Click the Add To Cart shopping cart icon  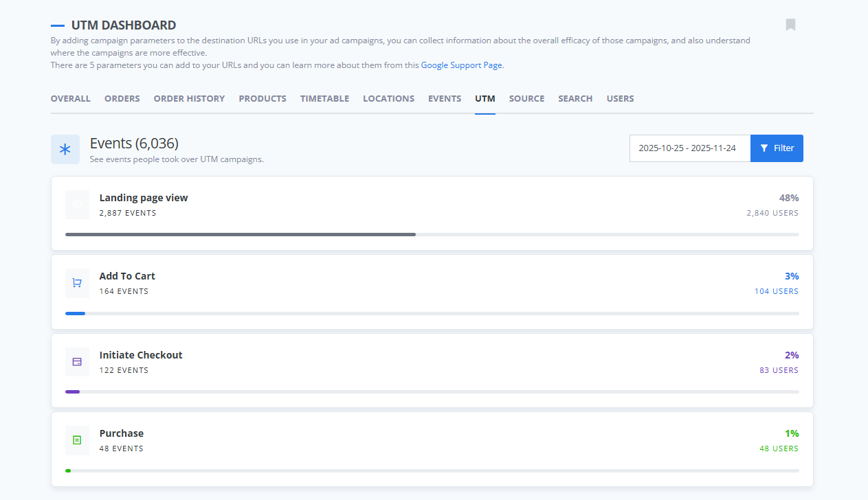click(x=77, y=283)
